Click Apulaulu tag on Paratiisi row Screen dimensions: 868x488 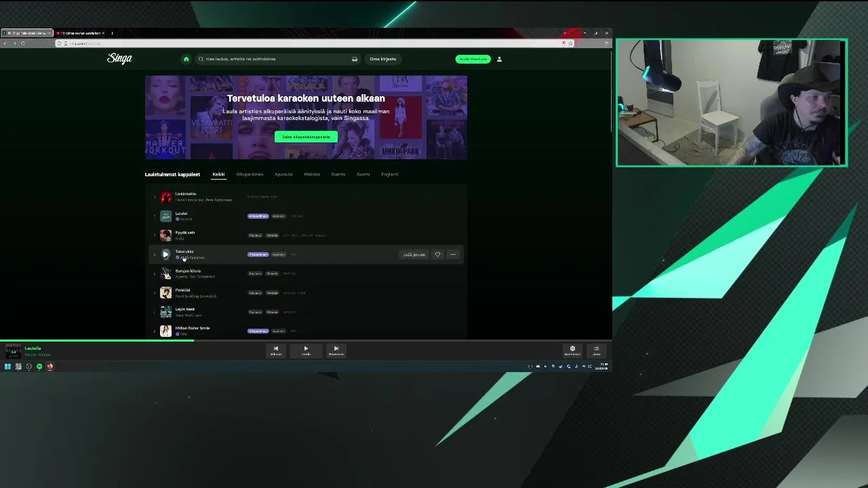click(x=255, y=293)
